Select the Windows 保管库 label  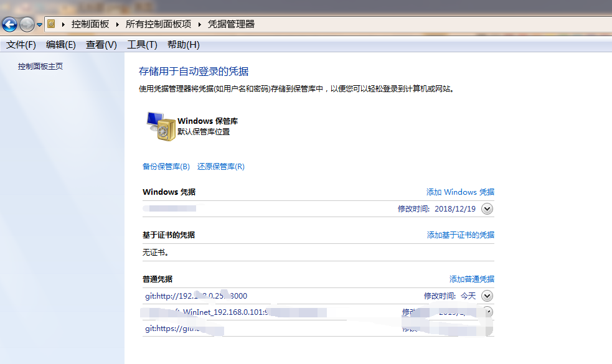click(x=208, y=121)
